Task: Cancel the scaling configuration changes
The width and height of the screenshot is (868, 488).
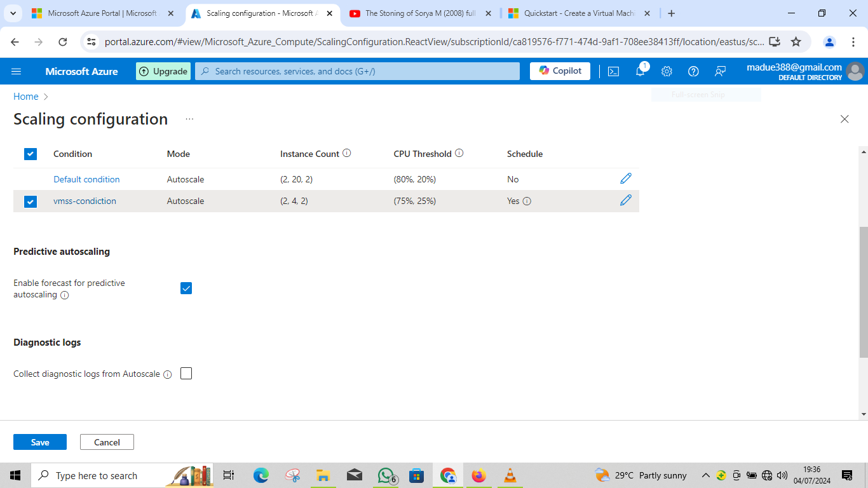Action: click(107, 442)
